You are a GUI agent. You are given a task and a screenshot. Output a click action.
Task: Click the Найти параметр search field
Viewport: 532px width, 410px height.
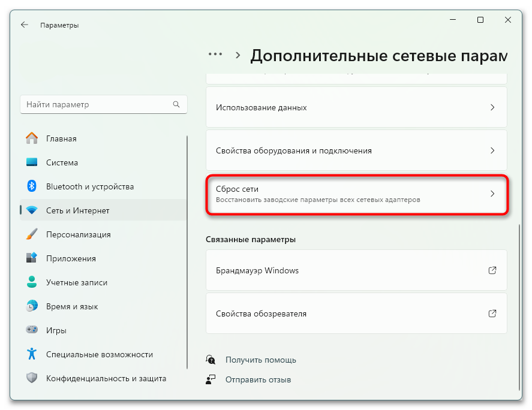pyautogui.click(x=104, y=104)
